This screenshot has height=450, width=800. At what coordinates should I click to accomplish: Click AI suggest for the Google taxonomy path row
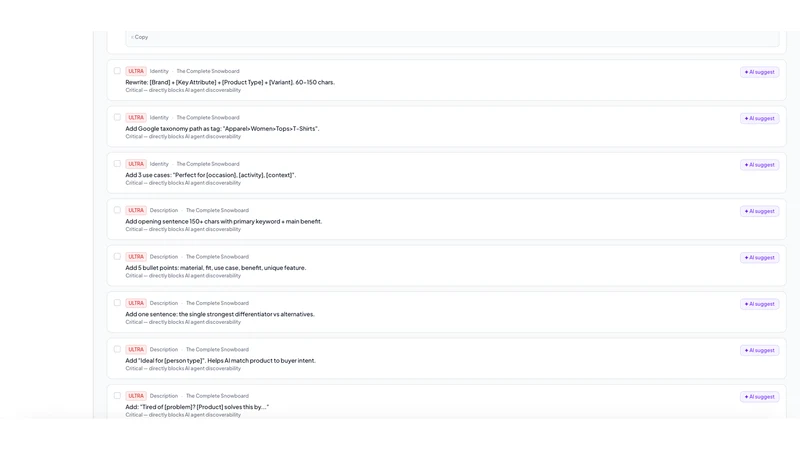tap(759, 118)
